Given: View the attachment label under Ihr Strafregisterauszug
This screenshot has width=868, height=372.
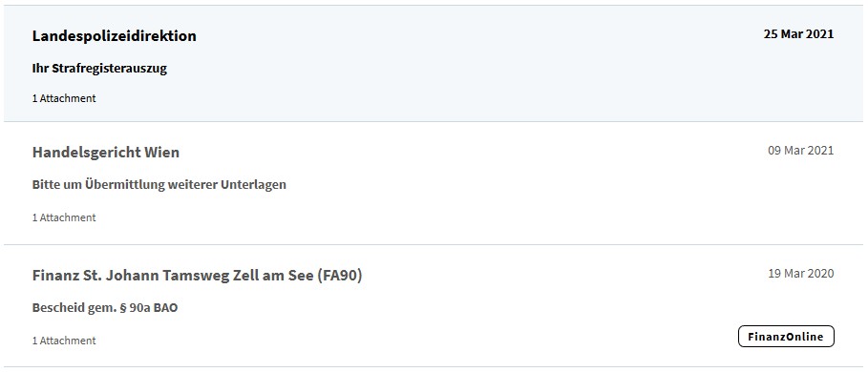Looking at the screenshot, I should tap(64, 98).
